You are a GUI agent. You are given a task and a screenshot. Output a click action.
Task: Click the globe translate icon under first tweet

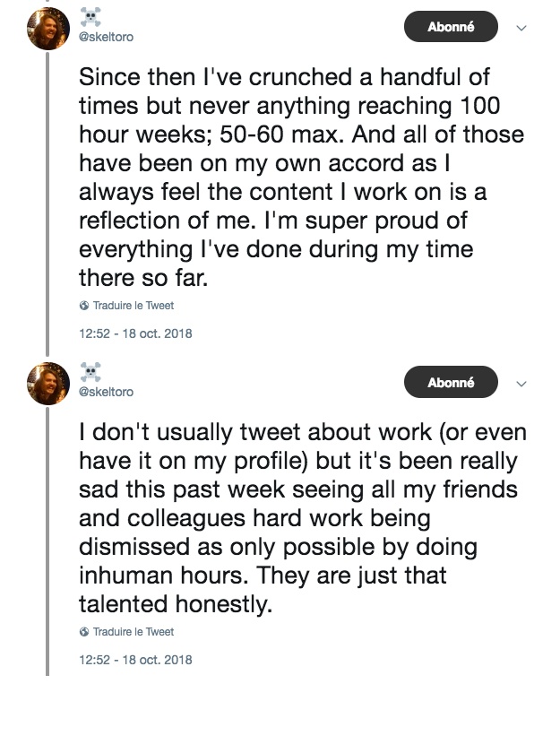(x=84, y=306)
